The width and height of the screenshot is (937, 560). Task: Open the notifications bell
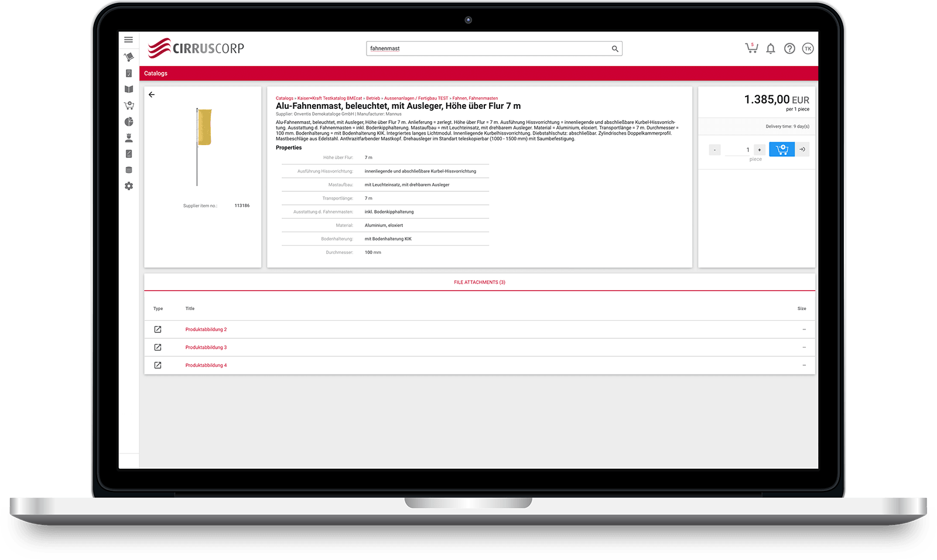(771, 49)
